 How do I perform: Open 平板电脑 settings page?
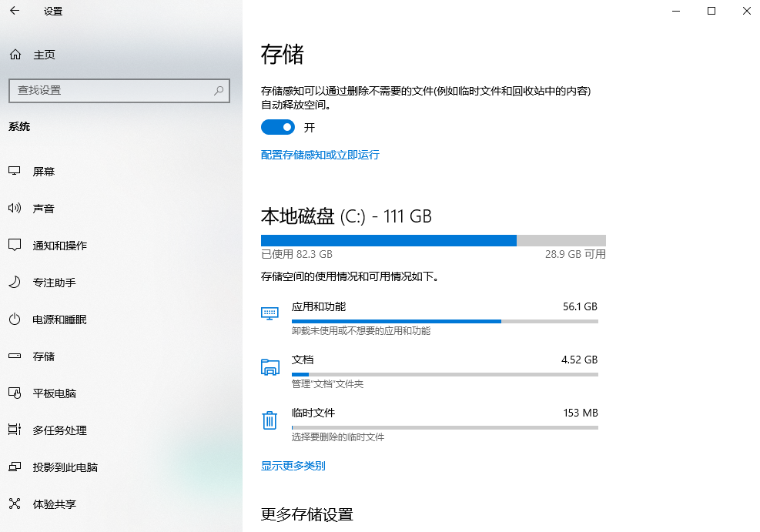[121, 393]
